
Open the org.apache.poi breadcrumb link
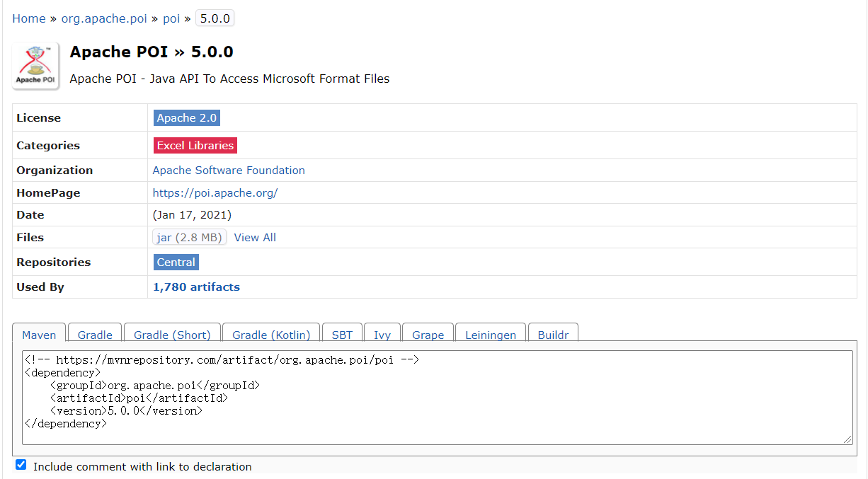pos(104,18)
